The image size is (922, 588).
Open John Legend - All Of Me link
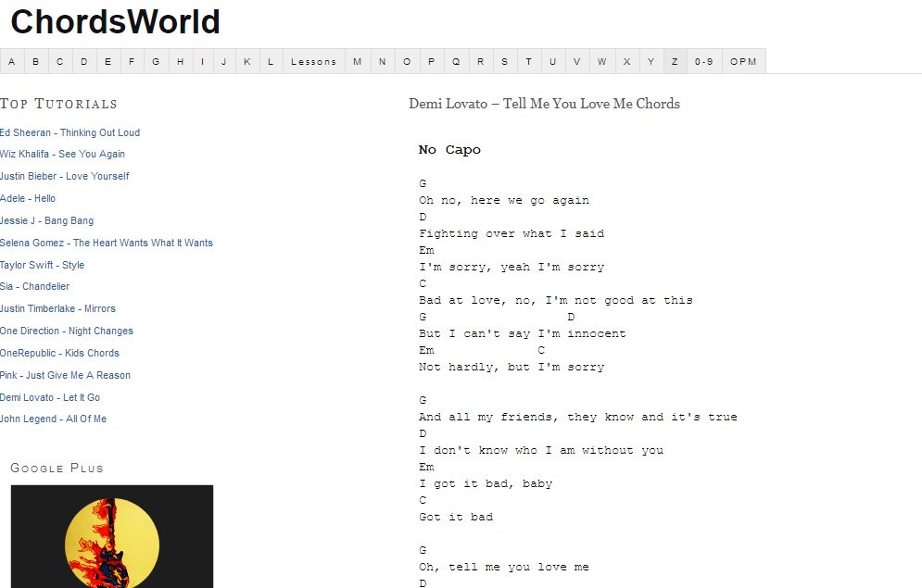(x=53, y=419)
